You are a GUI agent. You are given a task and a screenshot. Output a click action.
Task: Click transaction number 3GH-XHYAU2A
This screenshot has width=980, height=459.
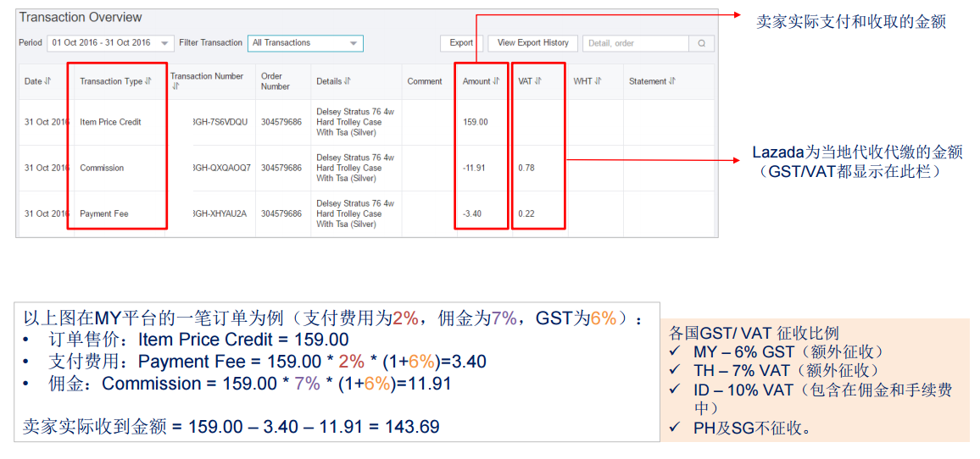[x=220, y=213]
